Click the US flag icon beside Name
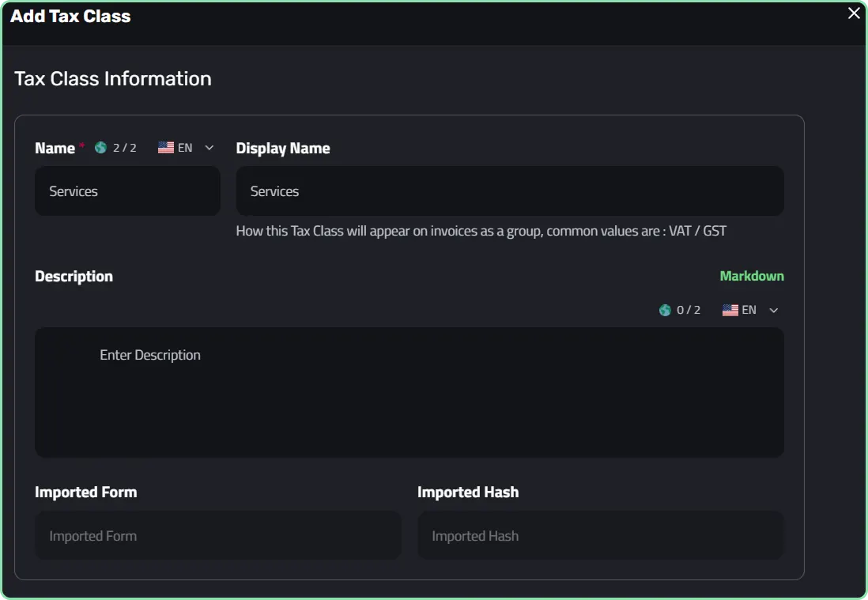This screenshot has height=600, width=868. (x=165, y=147)
